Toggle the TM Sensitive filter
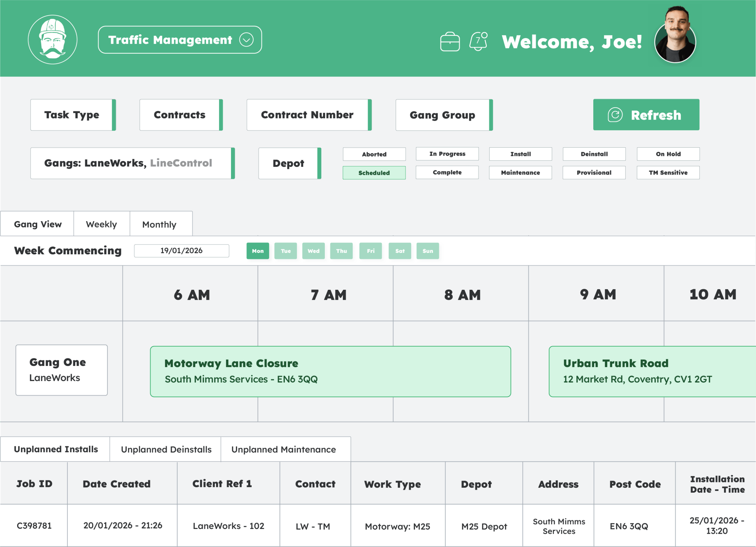Viewport: 756px width, 547px height. 668,173
